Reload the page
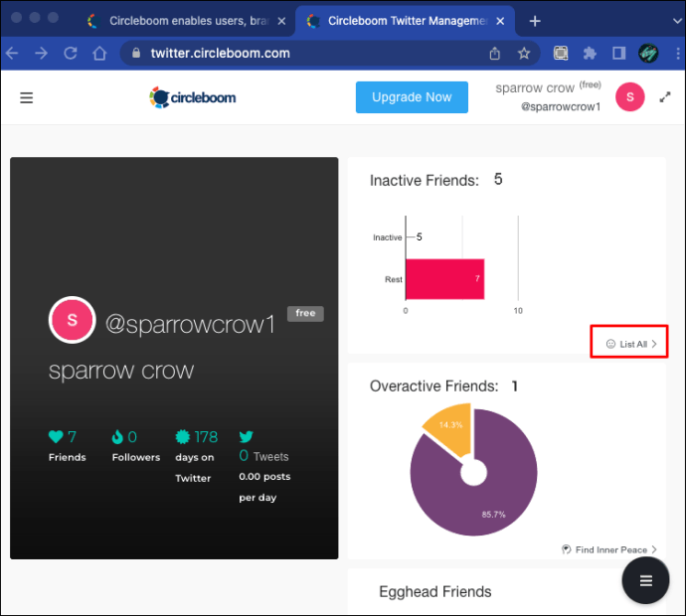 pos(71,54)
